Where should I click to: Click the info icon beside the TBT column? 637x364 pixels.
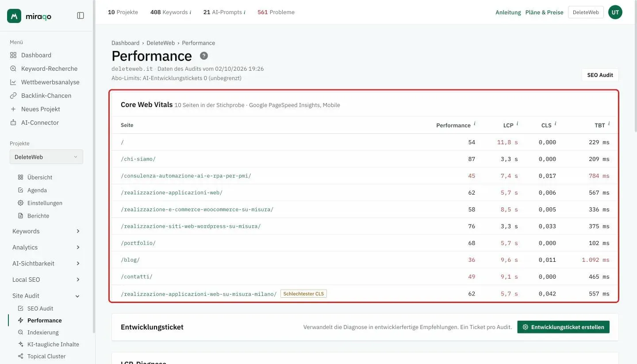(609, 124)
